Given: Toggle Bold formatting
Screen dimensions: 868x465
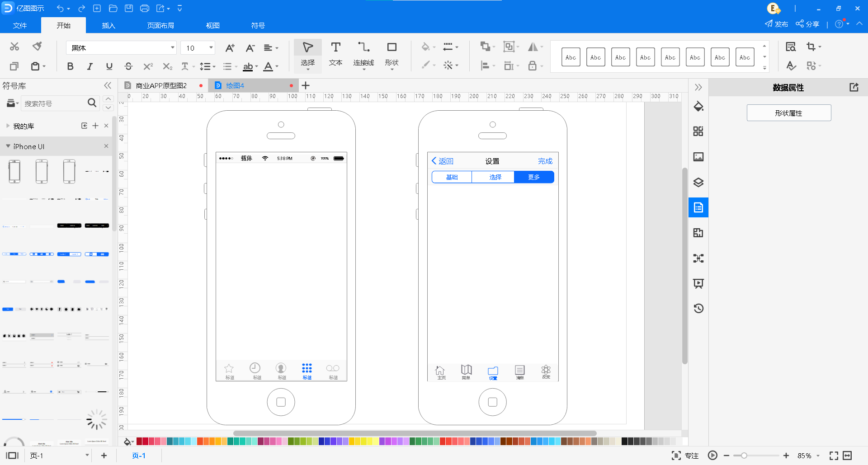Looking at the screenshot, I should 70,66.
